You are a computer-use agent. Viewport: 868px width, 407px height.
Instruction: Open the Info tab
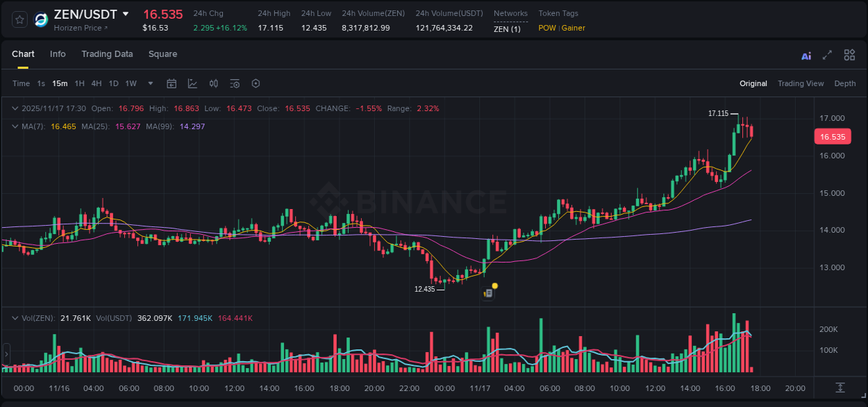point(58,53)
